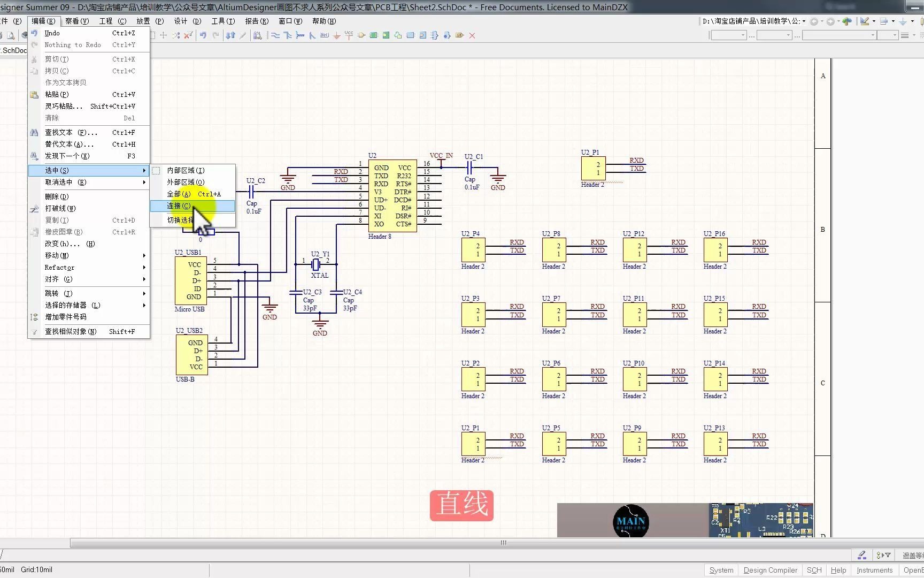This screenshot has width=924, height=578.
Task: Choose 查找相似对象(N) from the Edit menu
Action: [x=89, y=331]
